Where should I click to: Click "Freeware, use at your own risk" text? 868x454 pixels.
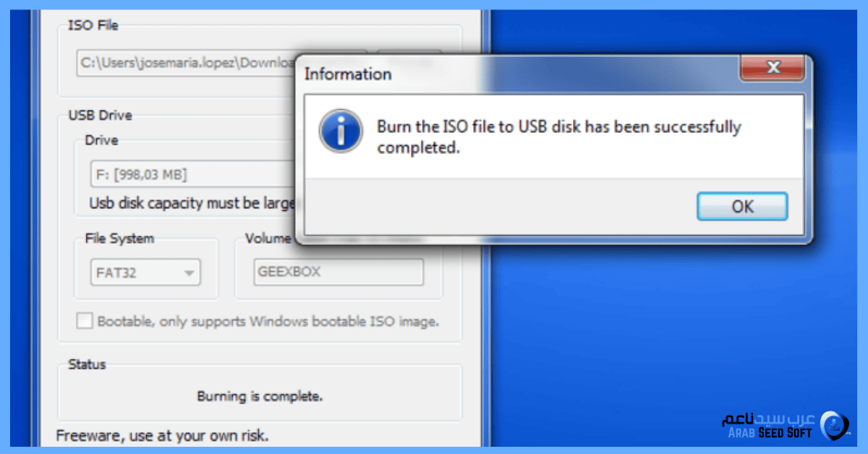162,436
